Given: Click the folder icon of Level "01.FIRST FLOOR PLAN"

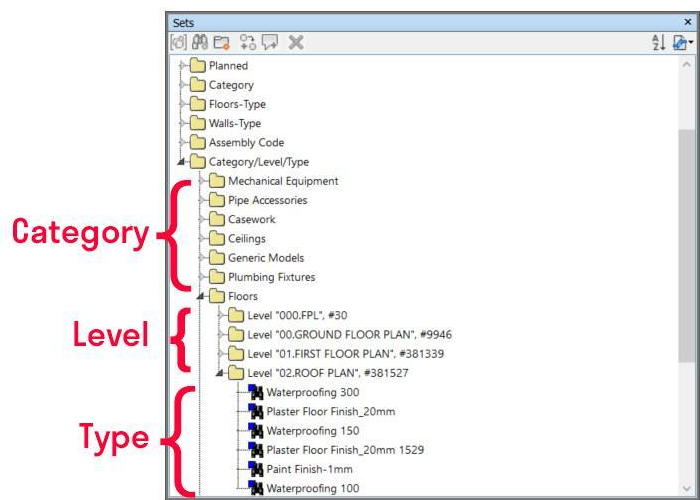Looking at the screenshot, I should click(236, 353).
